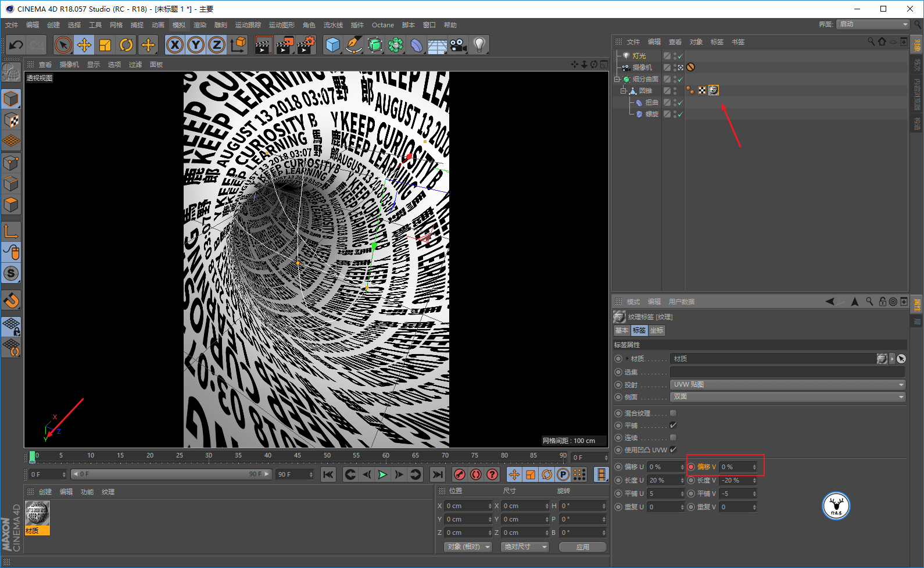Screen dimensions: 924x568
Task: Add a Subdivision Surface generator
Action: pos(375,45)
